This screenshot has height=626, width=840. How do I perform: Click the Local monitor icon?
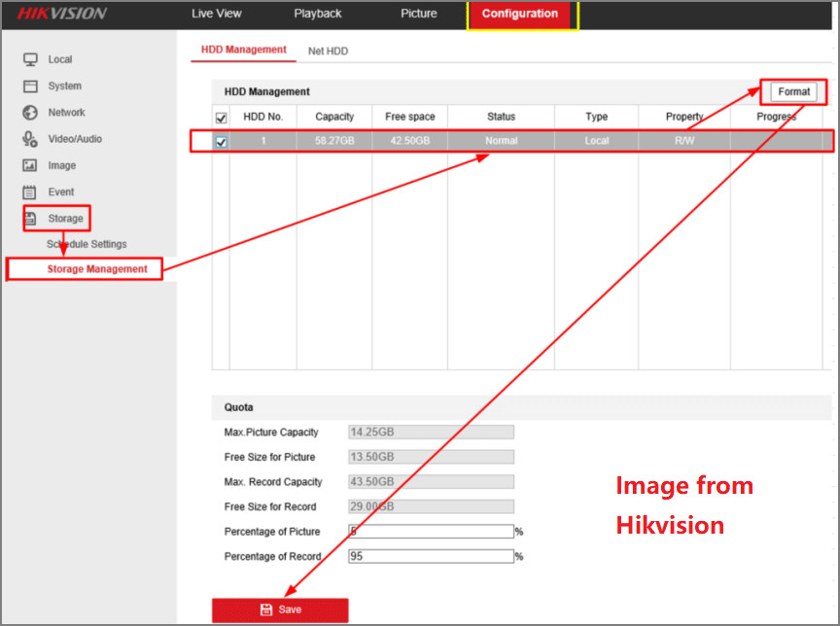[x=30, y=59]
